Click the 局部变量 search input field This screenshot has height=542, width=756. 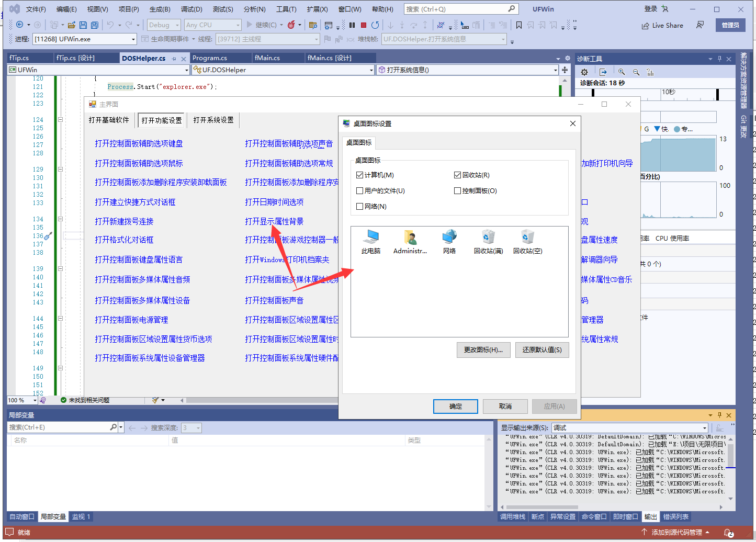coord(59,427)
